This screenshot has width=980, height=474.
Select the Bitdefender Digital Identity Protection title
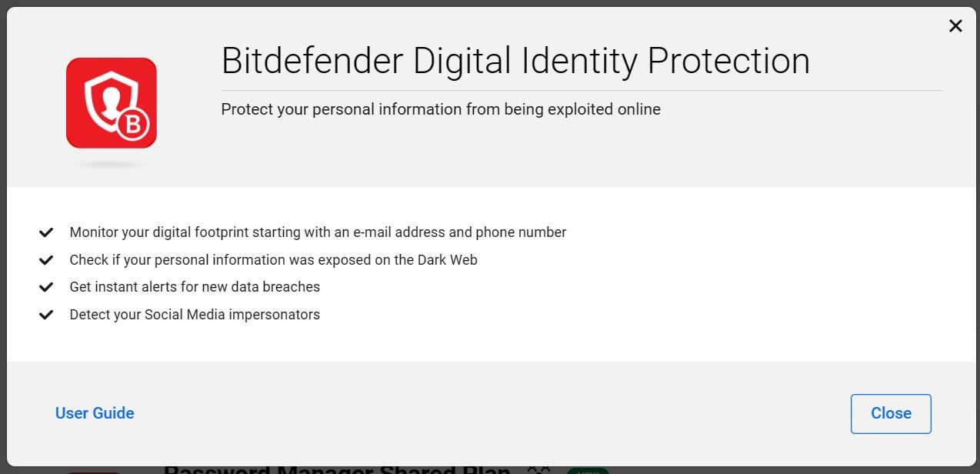click(x=515, y=61)
